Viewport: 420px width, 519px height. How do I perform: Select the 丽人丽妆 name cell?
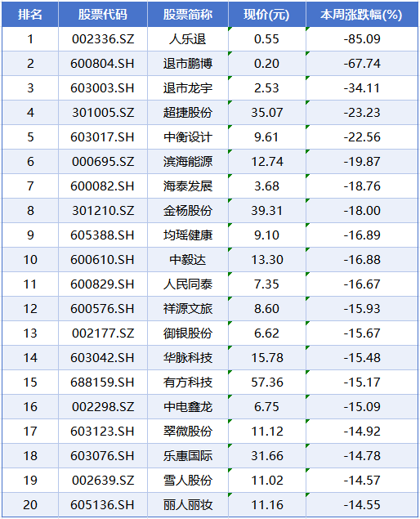[188, 505]
